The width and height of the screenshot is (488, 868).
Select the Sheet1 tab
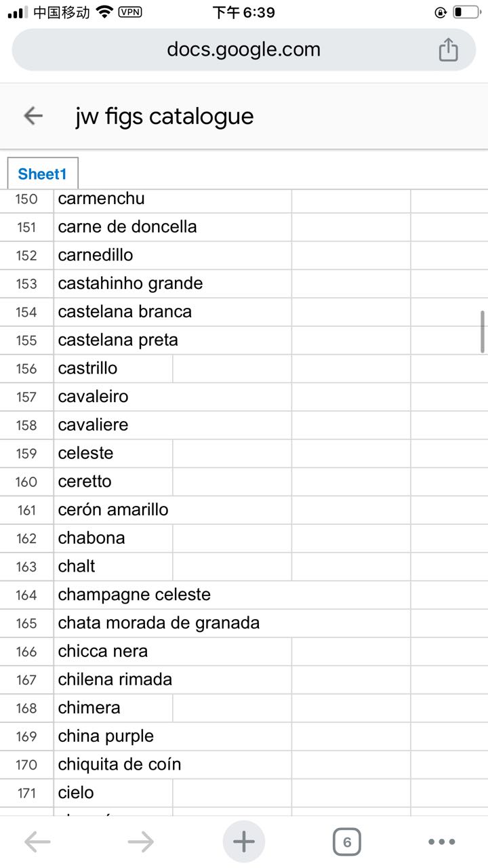43,174
